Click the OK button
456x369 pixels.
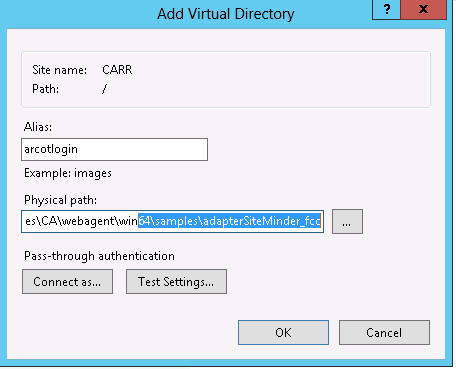pyautogui.click(x=283, y=332)
